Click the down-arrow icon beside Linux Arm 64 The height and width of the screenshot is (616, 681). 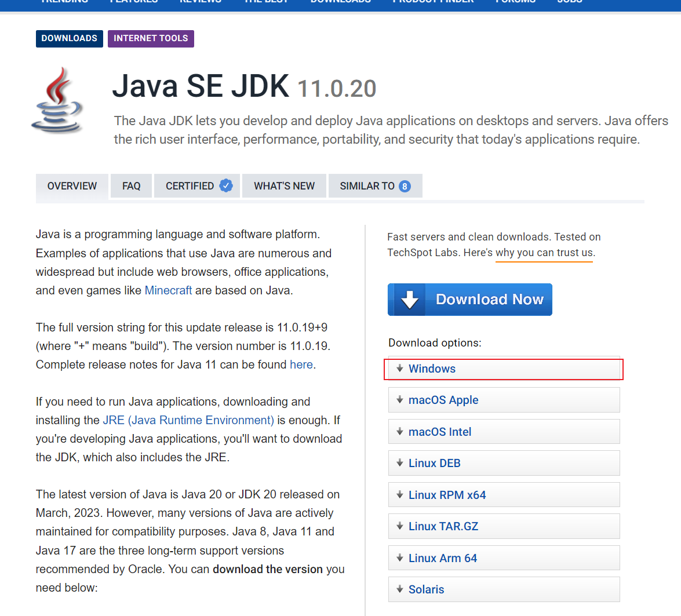click(x=400, y=558)
